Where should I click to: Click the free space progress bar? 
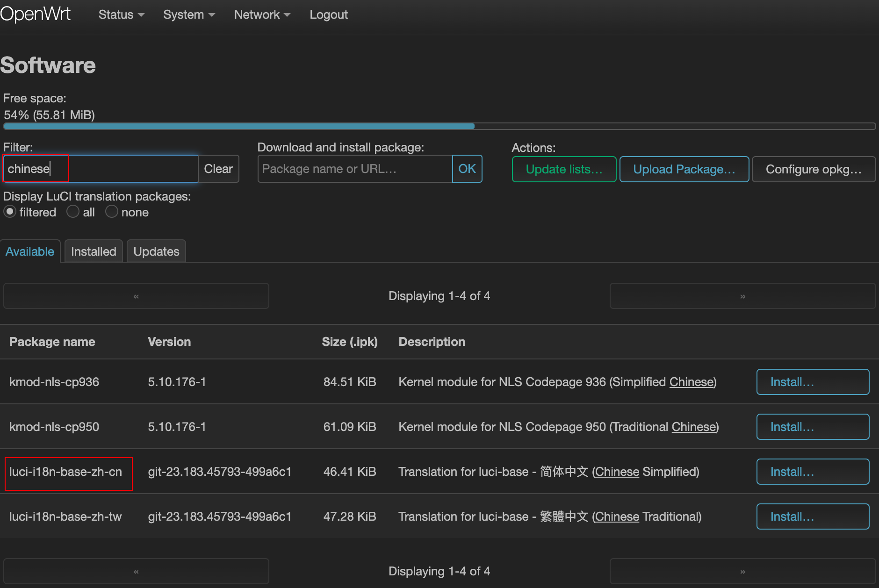pos(439,126)
